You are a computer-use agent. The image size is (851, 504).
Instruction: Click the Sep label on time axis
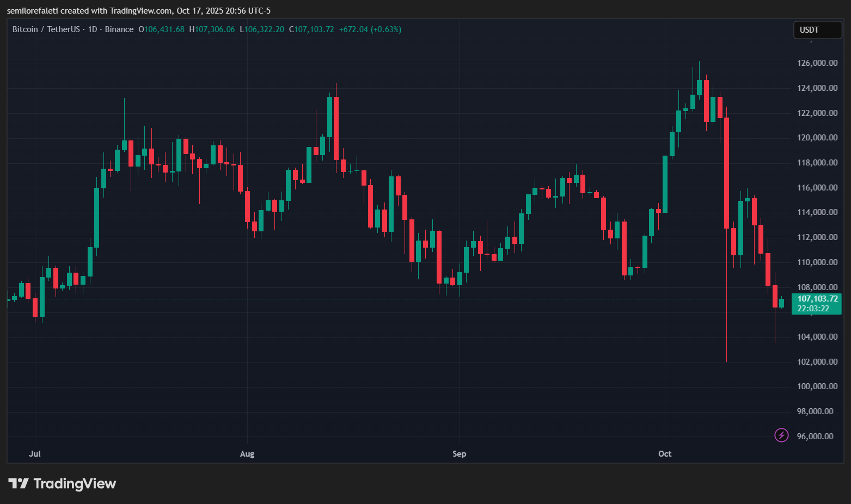tap(460, 453)
